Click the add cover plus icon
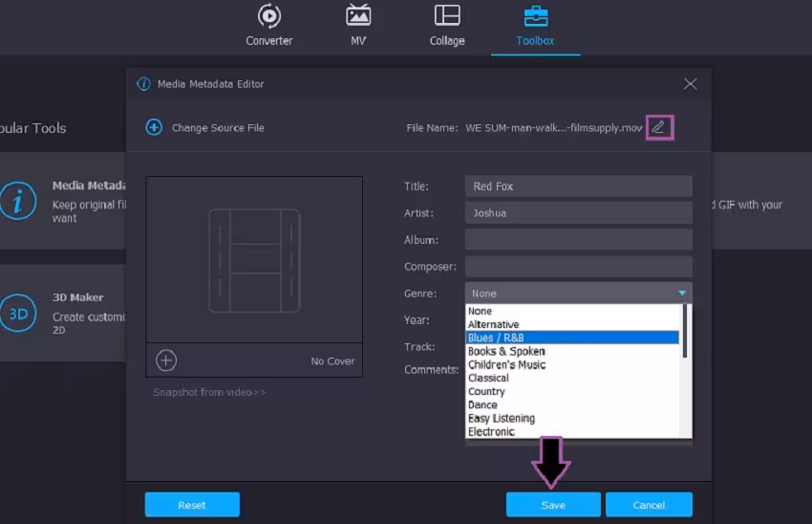 166,360
